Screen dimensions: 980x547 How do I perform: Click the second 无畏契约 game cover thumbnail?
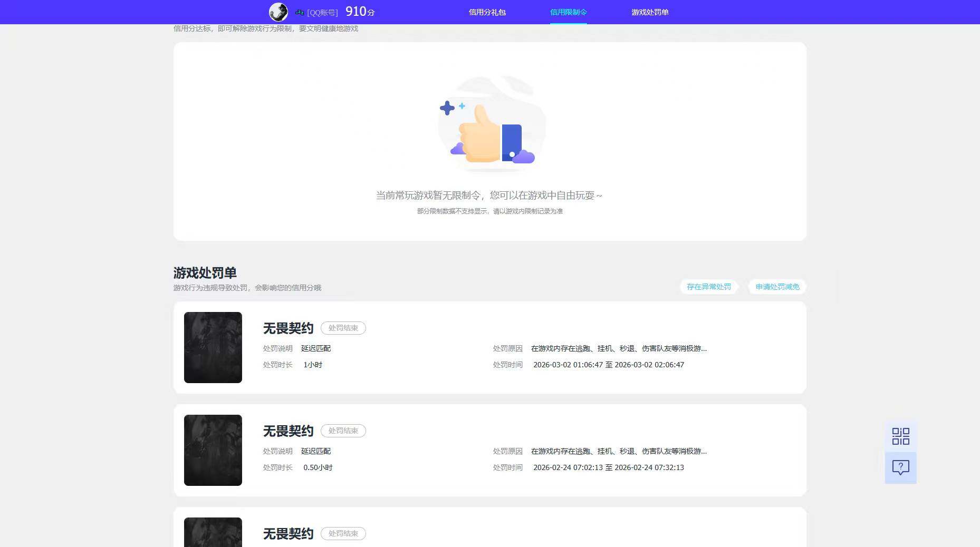point(213,450)
